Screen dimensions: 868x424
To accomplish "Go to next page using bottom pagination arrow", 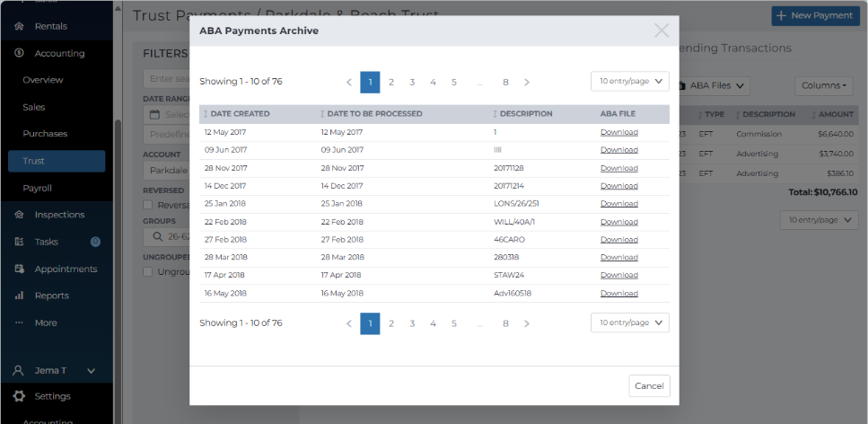I will [x=526, y=323].
